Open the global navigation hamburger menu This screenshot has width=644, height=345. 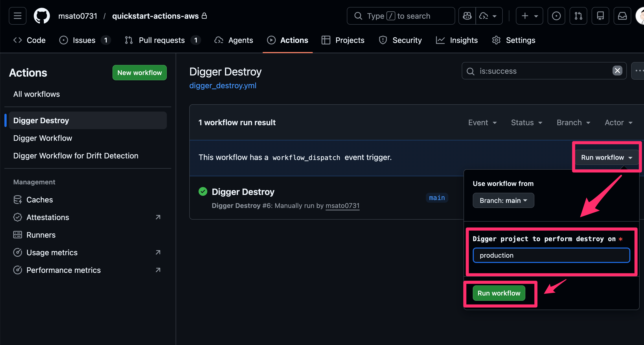coord(17,16)
